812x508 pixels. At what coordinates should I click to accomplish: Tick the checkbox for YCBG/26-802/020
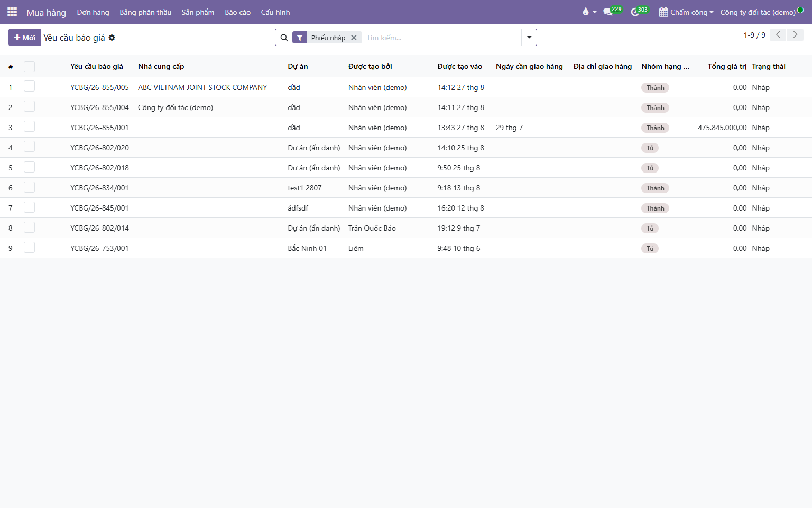click(x=29, y=147)
